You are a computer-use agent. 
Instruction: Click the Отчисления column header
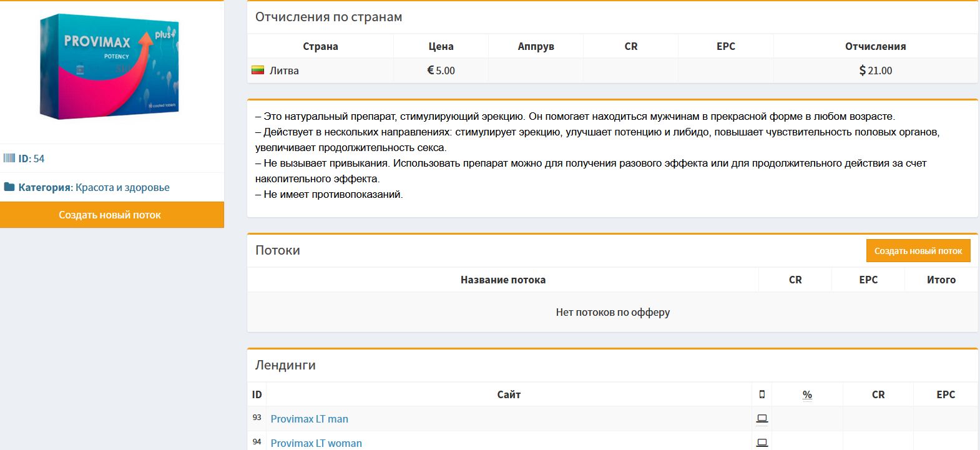point(875,46)
